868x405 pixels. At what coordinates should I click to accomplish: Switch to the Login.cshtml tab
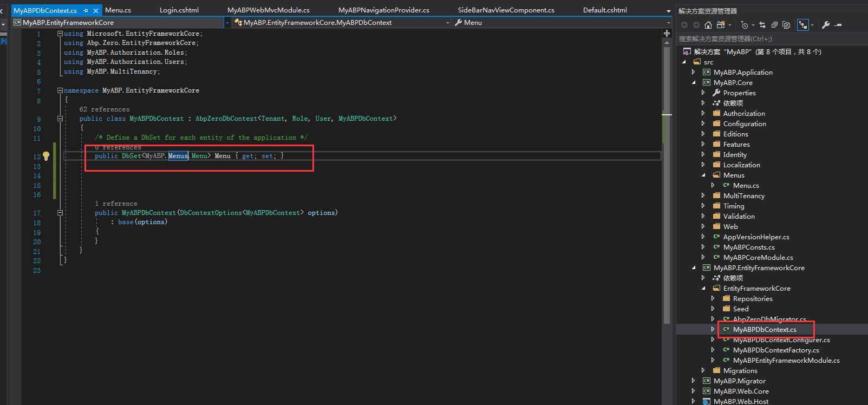pyautogui.click(x=179, y=10)
